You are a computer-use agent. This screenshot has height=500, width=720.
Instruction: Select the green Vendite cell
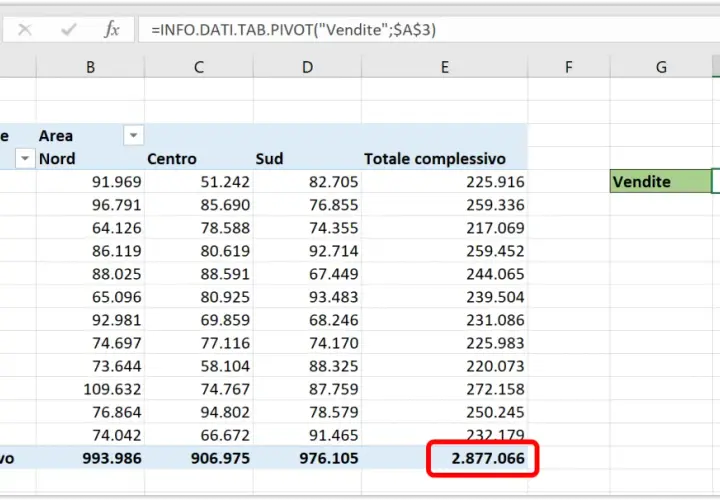(661, 181)
